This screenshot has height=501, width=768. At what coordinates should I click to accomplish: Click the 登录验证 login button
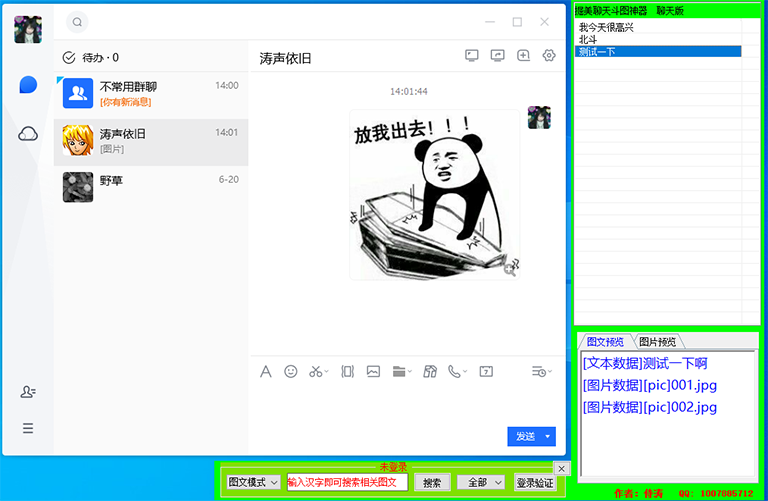point(535,483)
